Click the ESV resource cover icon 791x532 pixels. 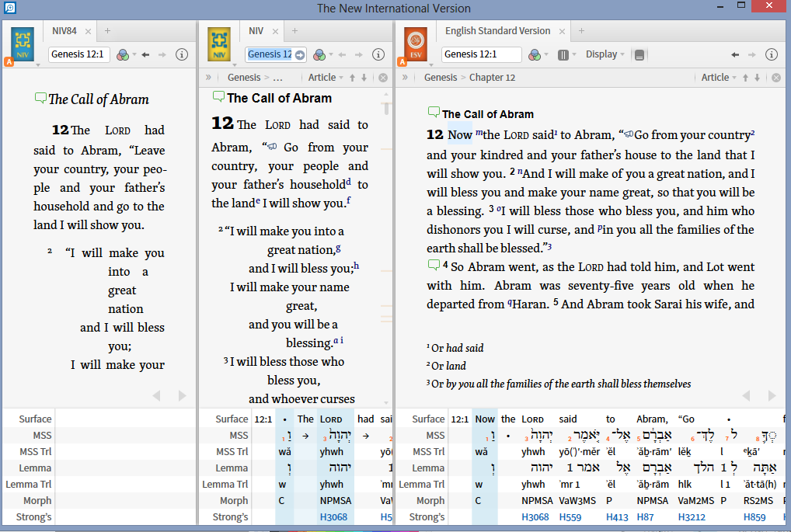pos(416,45)
